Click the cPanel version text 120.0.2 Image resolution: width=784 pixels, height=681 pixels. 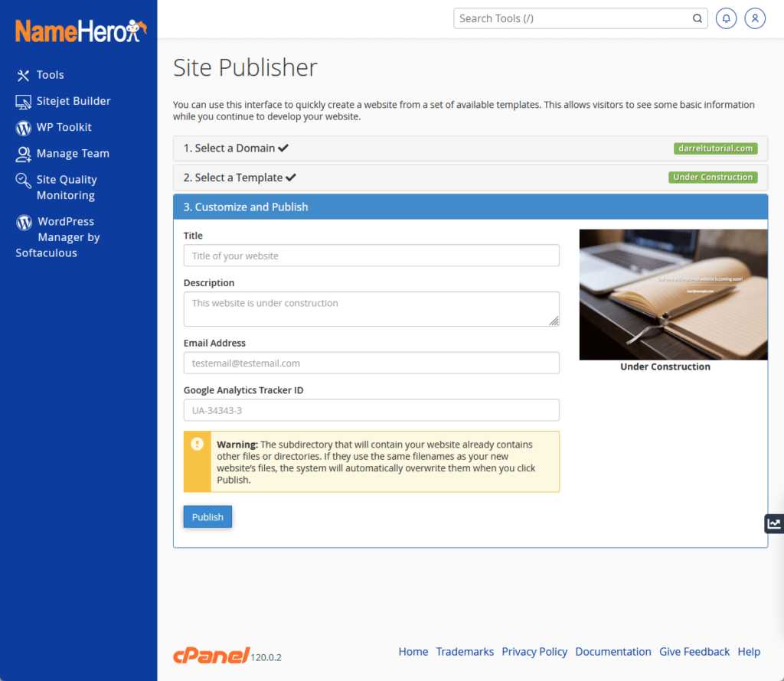click(x=266, y=657)
